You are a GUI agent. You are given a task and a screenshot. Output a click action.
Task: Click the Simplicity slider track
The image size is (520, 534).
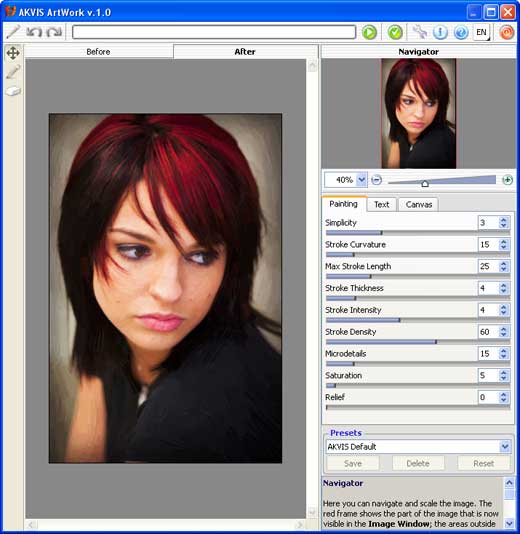(x=417, y=233)
